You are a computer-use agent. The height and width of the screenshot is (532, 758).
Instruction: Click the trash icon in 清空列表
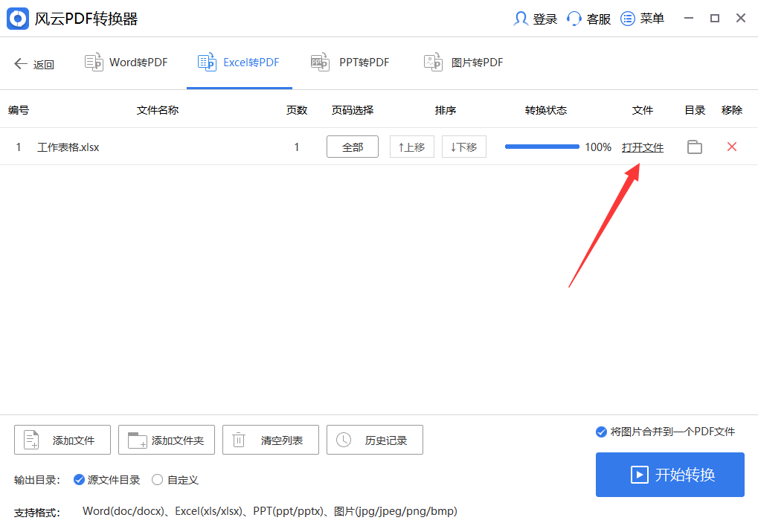239,440
